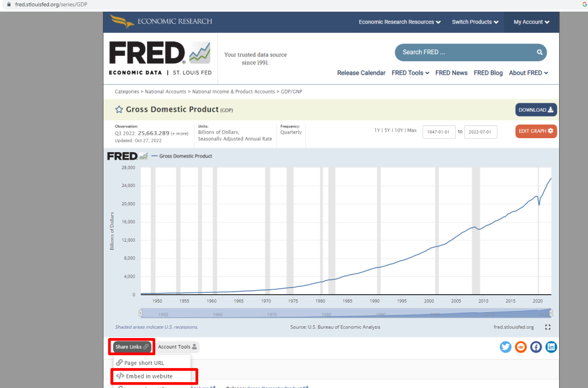
Task: Expand the About FRED menu
Action: 529,73
